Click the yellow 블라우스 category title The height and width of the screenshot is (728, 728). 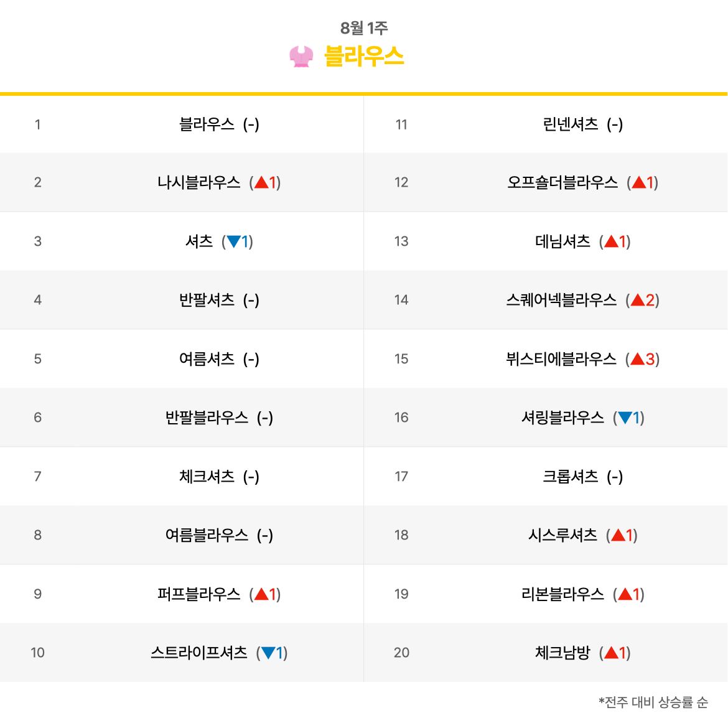[364, 57]
